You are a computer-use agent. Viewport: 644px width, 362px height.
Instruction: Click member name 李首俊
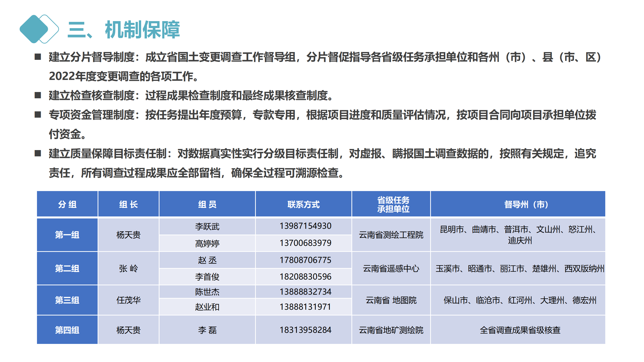207,277
